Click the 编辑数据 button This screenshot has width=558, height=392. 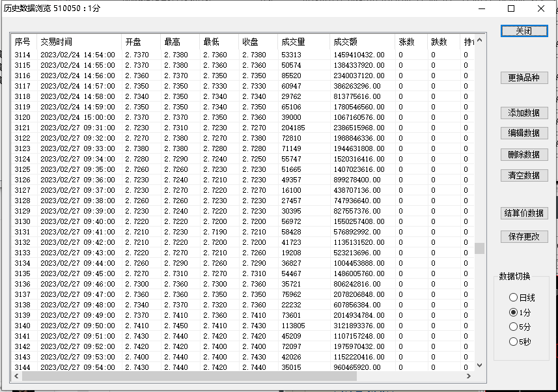[523, 133]
